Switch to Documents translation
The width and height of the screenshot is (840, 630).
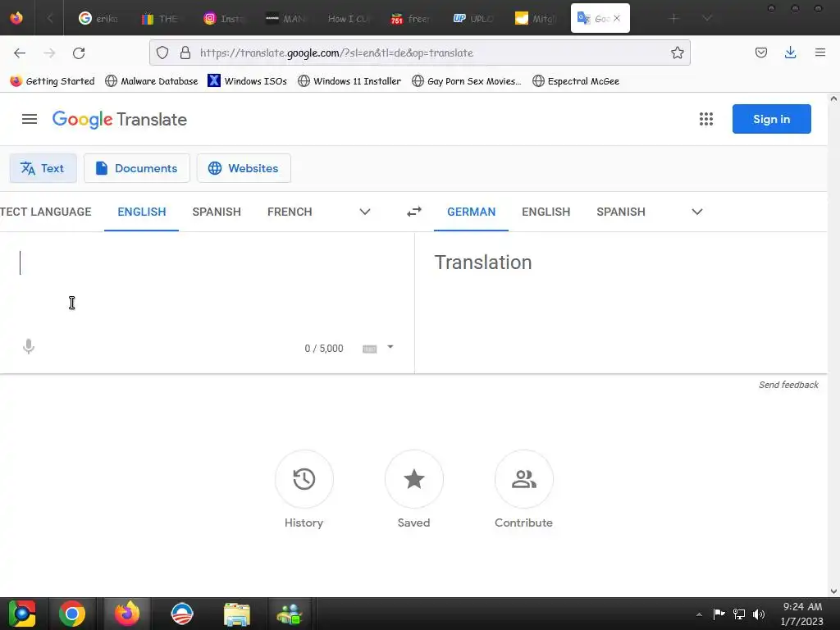137,168
